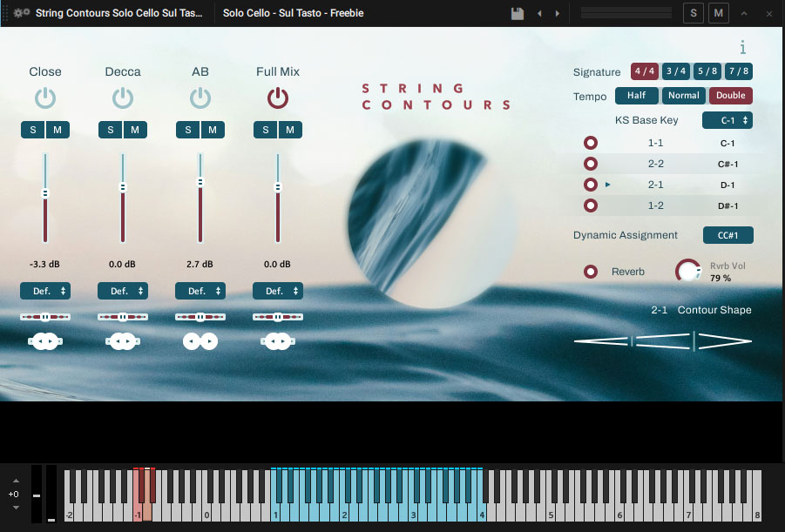Click the Close channel volume fader handle
The height and width of the screenshot is (532, 785).
[x=45, y=193]
